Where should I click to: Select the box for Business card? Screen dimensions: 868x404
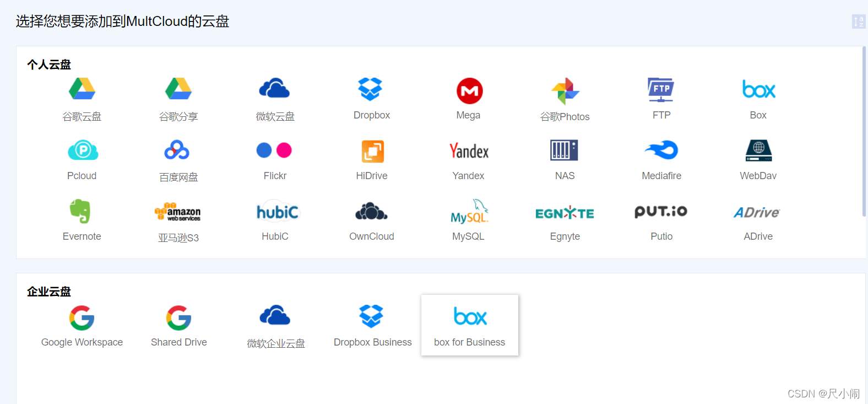click(470, 325)
